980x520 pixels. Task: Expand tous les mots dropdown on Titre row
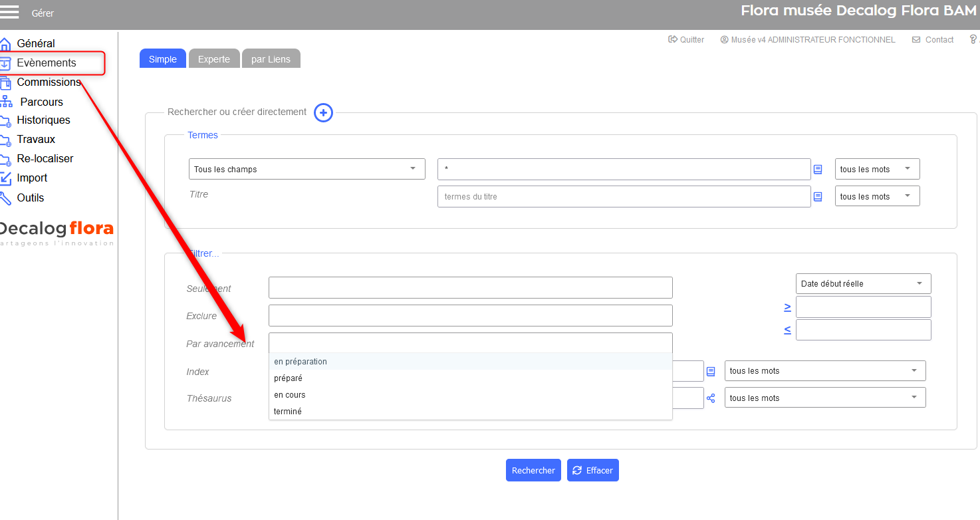pyautogui.click(x=877, y=196)
